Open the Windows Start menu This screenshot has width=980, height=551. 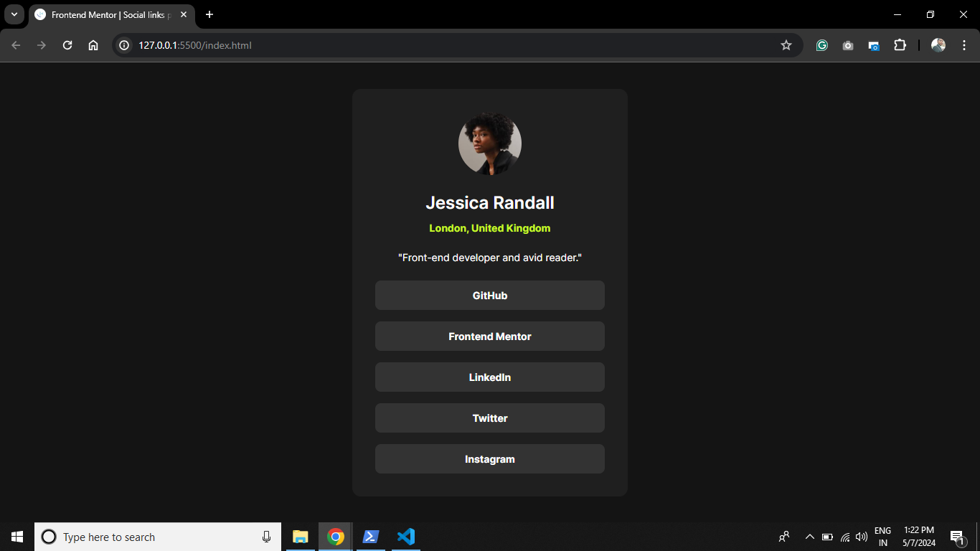point(17,537)
